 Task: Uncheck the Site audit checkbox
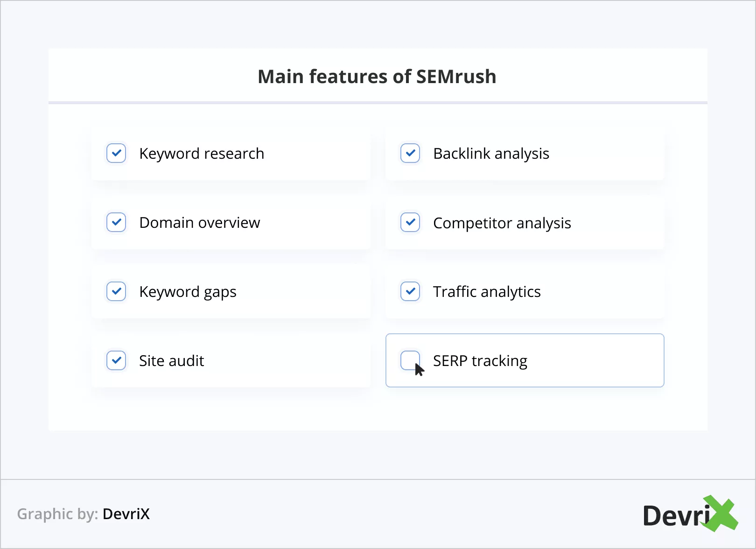[116, 360]
